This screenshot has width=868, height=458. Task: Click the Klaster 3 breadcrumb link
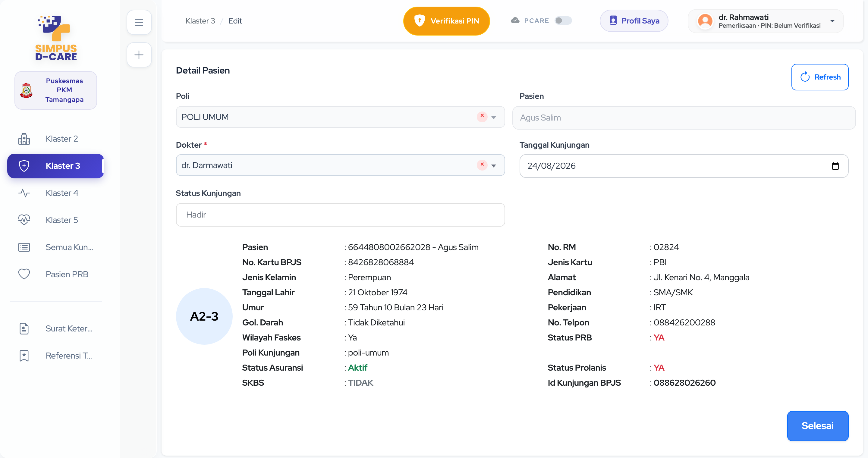[x=200, y=21]
